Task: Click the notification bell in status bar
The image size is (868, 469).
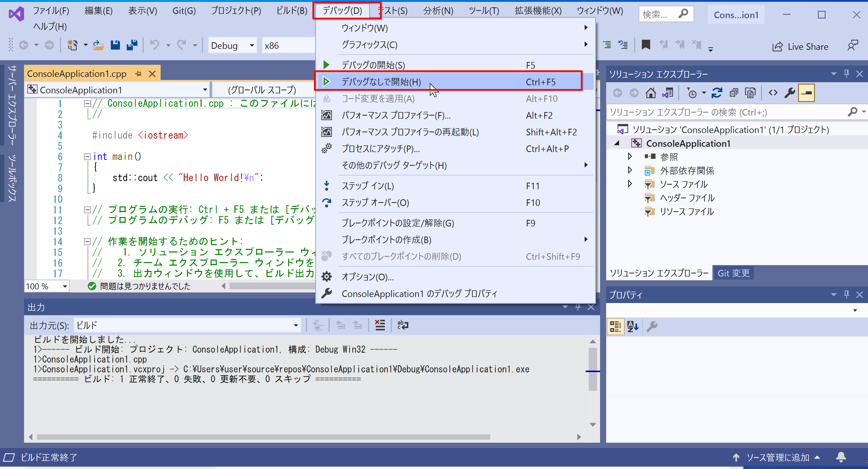Action: [x=841, y=457]
